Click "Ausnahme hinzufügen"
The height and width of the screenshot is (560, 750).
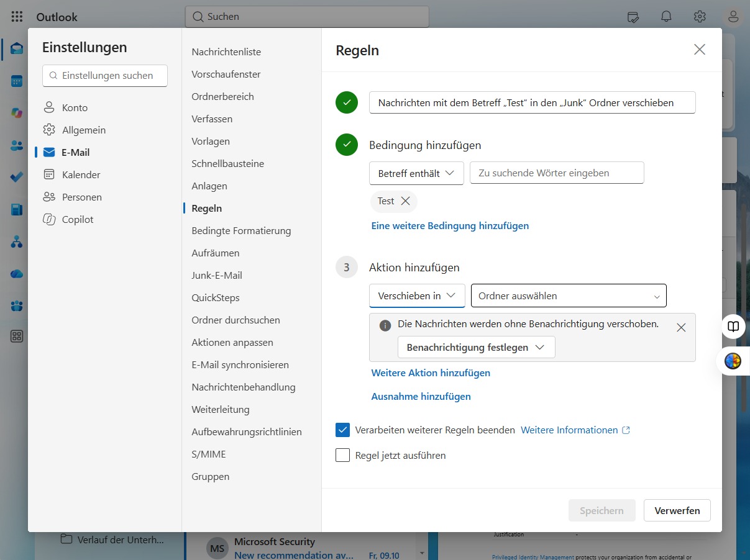click(x=421, y=396)
